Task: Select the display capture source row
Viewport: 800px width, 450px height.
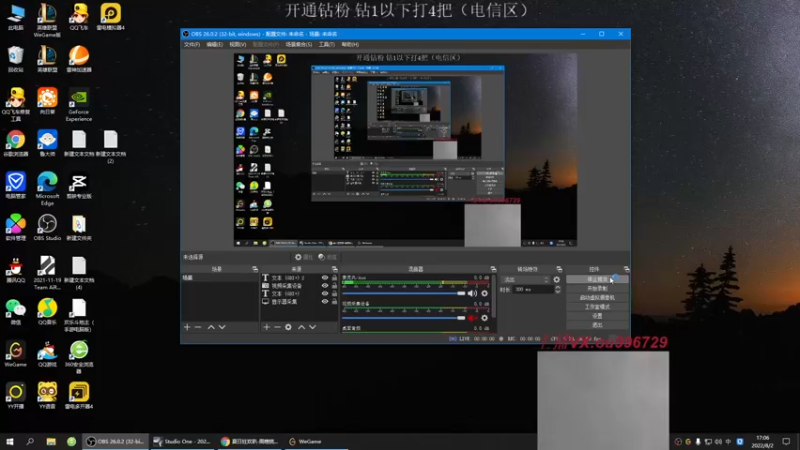Action: point(300,302)
